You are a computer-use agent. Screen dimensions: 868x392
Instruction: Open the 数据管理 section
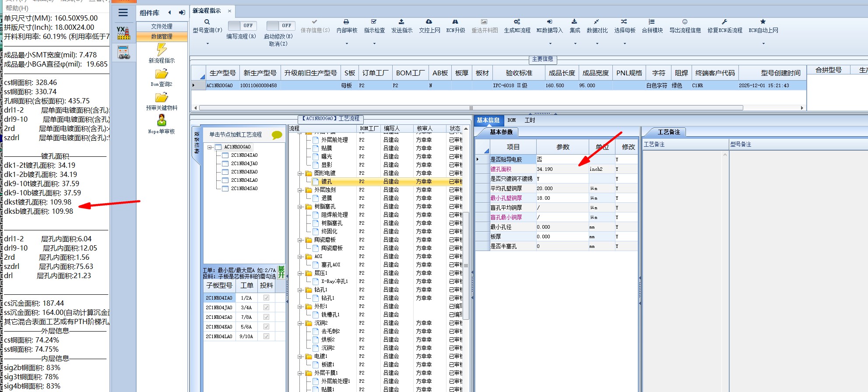tap(162, 36)
